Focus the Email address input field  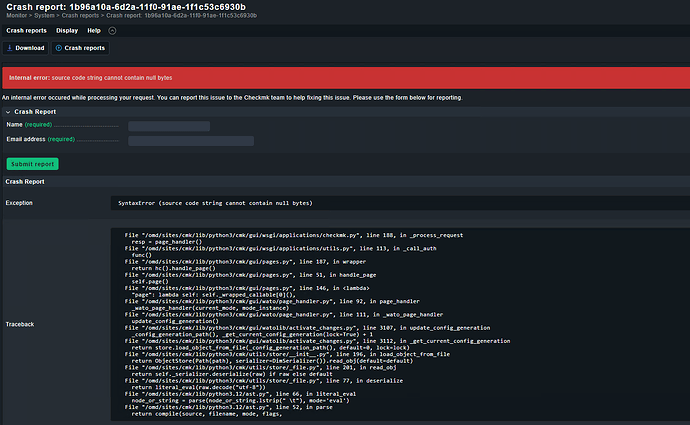coord(168,141)
